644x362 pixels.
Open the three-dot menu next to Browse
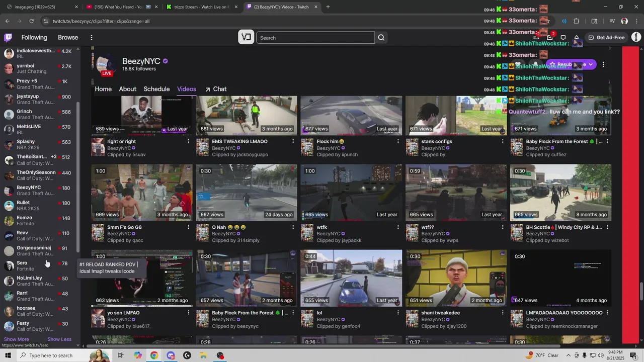[x=91, y=38]
